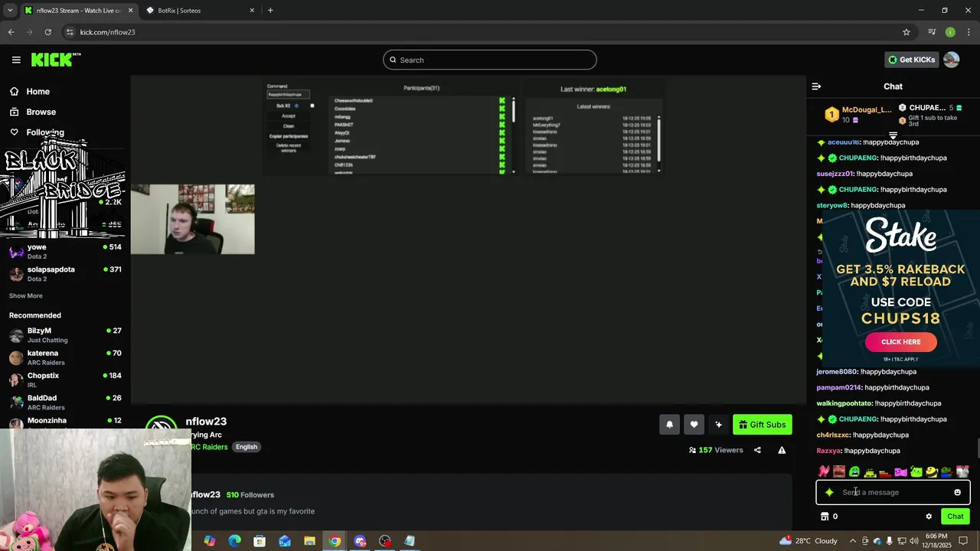Insert the yellow bee emote

pos(931,471)
